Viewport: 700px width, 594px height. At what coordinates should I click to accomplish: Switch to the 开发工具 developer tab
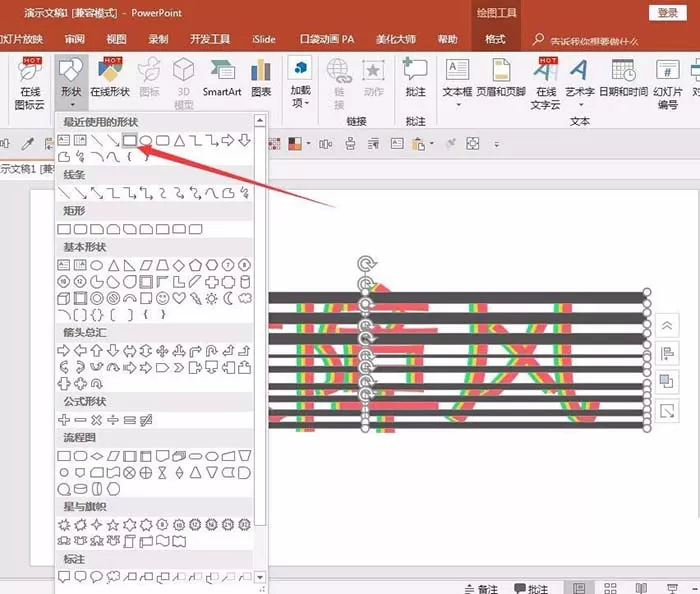pyautogui.click(x=210, y=39)
